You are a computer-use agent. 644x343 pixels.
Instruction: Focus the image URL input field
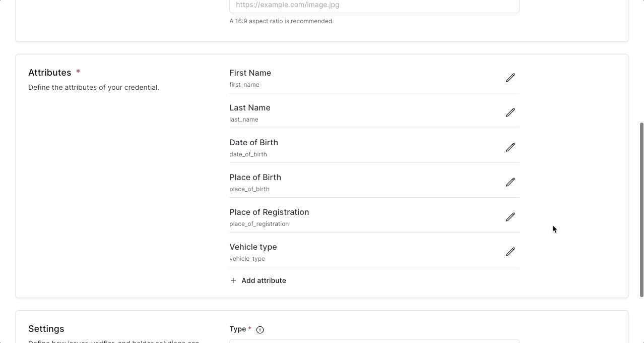[374, 5]
